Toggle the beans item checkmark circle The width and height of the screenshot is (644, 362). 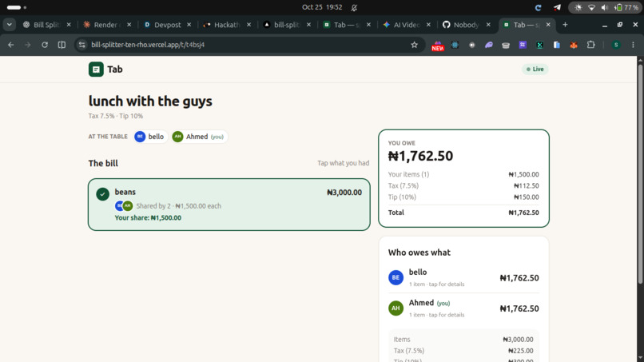coord(103,193)
